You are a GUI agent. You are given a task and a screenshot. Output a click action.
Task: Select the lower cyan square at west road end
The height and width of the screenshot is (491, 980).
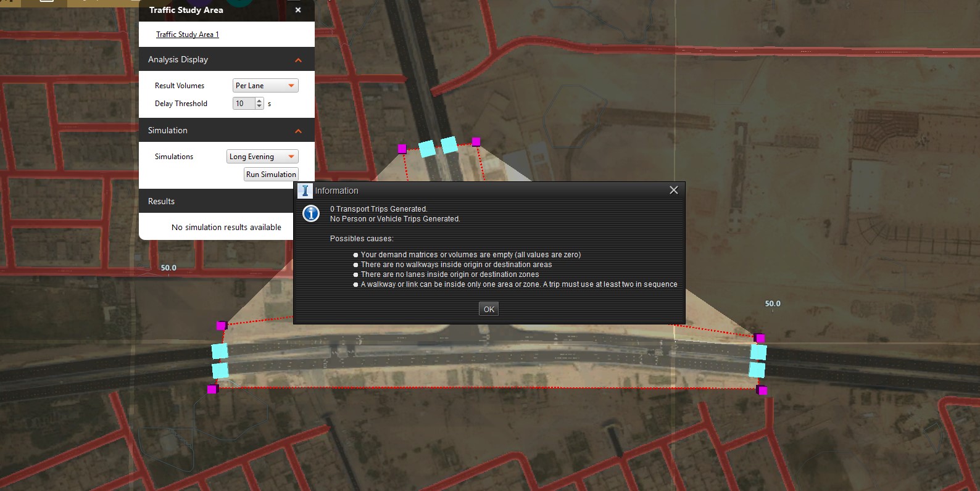click(x=220, y=371)
